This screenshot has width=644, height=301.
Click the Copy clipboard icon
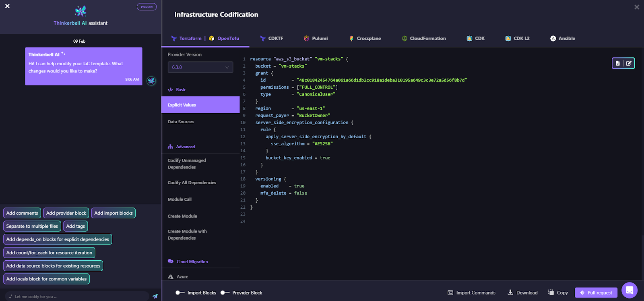point(551,293)
